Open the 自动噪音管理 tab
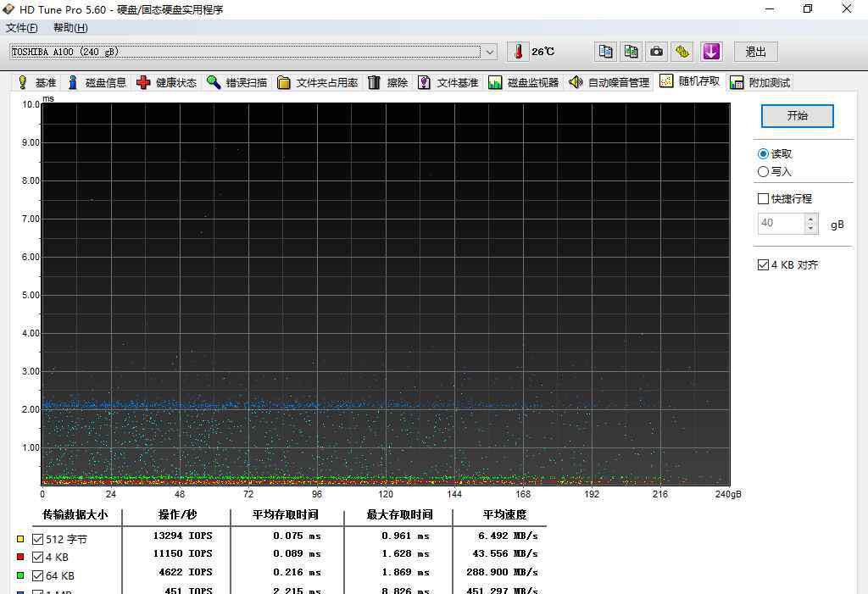 pos(609,82)
